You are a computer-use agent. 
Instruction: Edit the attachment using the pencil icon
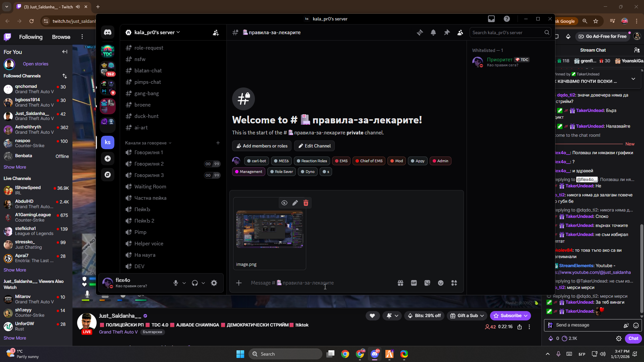pyautogui.click(x=295, y=203)
